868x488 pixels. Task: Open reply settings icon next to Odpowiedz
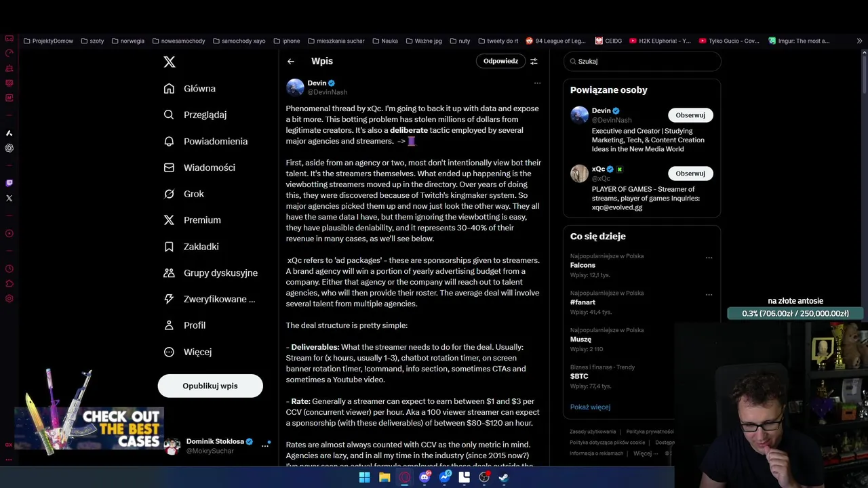tap(534, 61)
